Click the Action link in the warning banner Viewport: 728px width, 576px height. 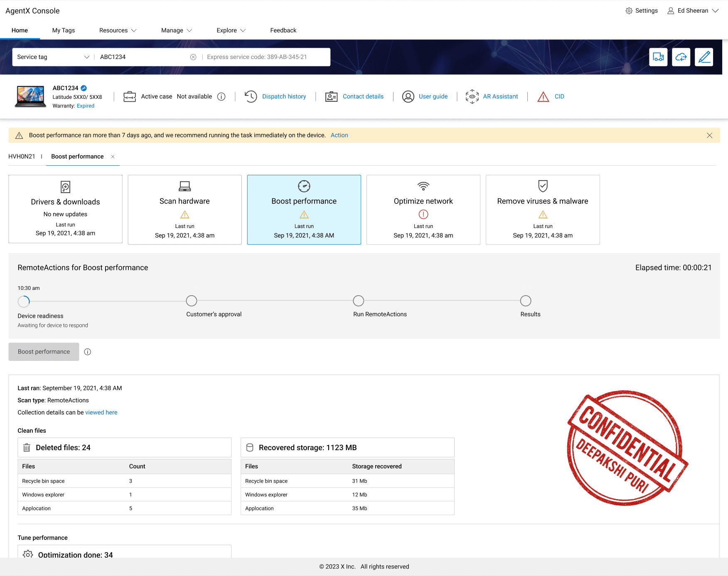click(x=339, y=135)
